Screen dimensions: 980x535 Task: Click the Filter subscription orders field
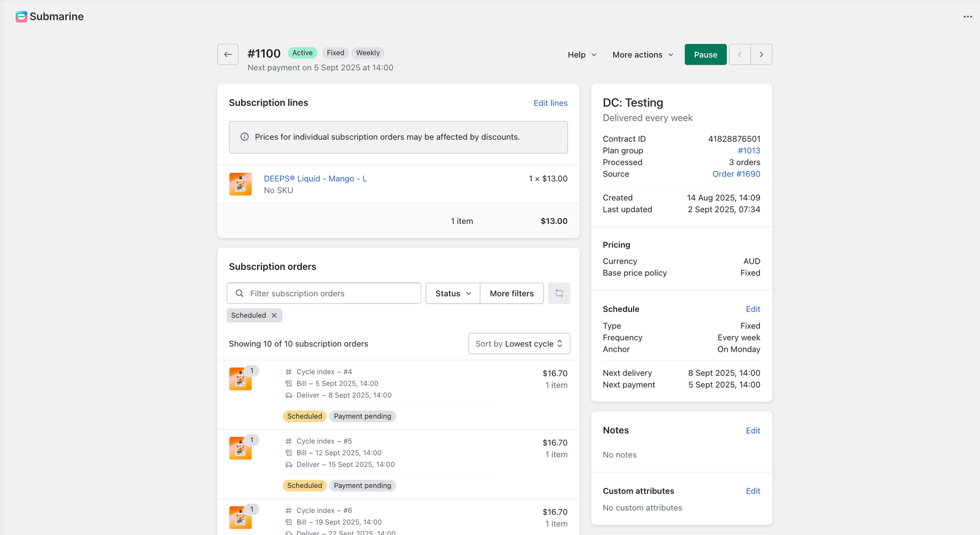coord(330,293)
